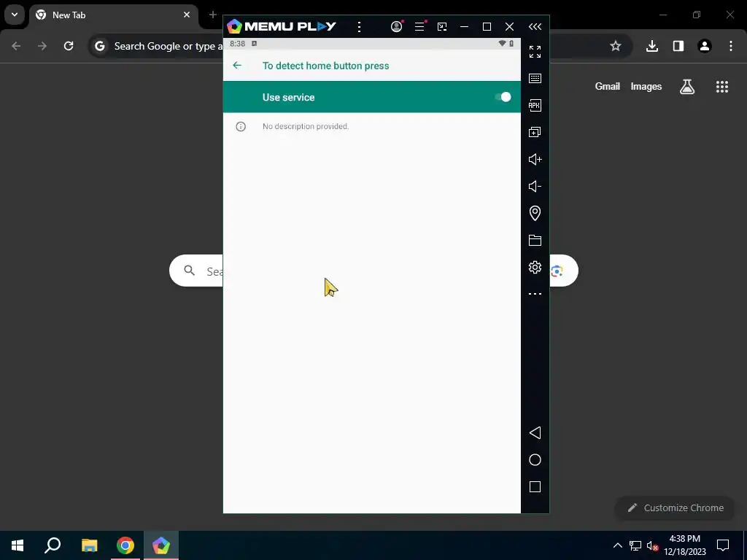Tap Android home circle in sidebar

(x=535, y=459)
